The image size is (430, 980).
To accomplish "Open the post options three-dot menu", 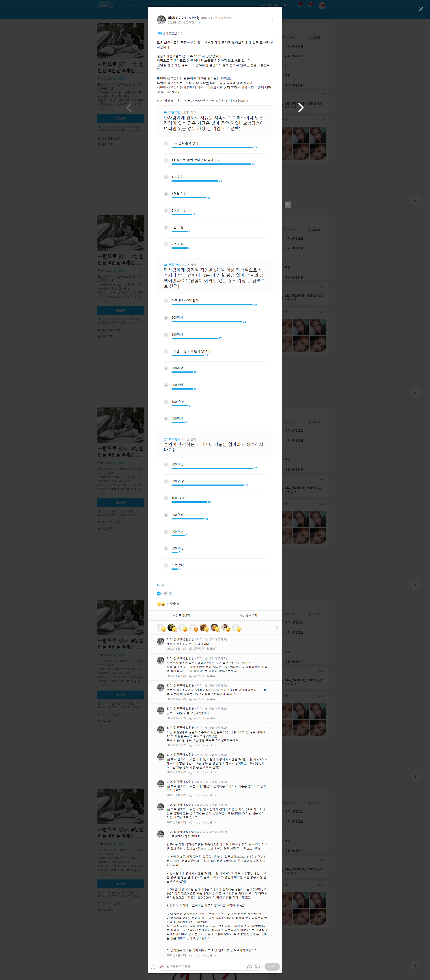I will [x=272, y=20].
